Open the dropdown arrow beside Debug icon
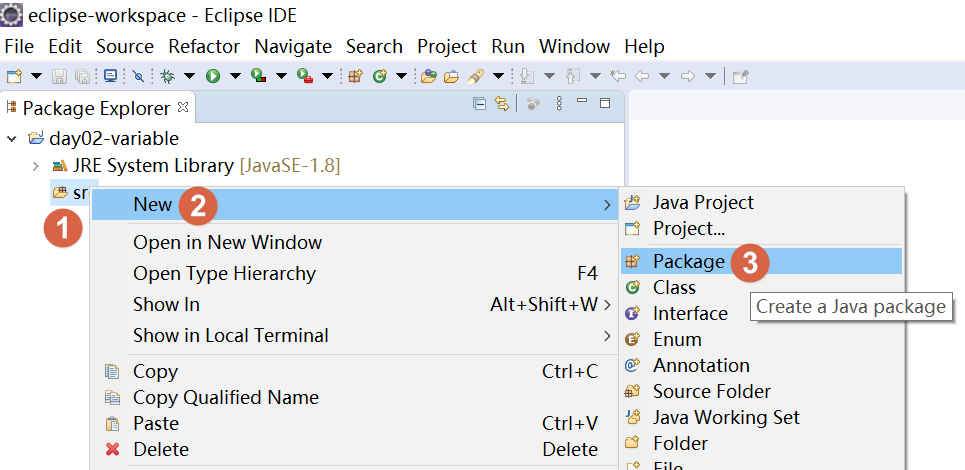Screen dimensions: 965x470 [x=188, y=76]
